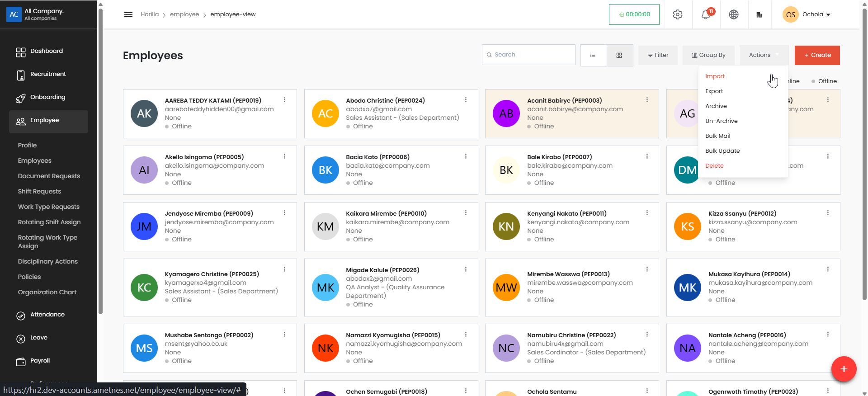The height and width of the screenshot is (396, 868).
Task: Choose Bulk Update from Actions menu
Action: click(x=722, y=151)
